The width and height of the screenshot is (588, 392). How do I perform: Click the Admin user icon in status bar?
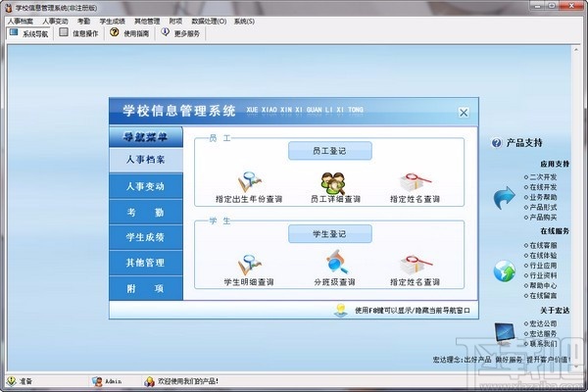click(97, 381)
